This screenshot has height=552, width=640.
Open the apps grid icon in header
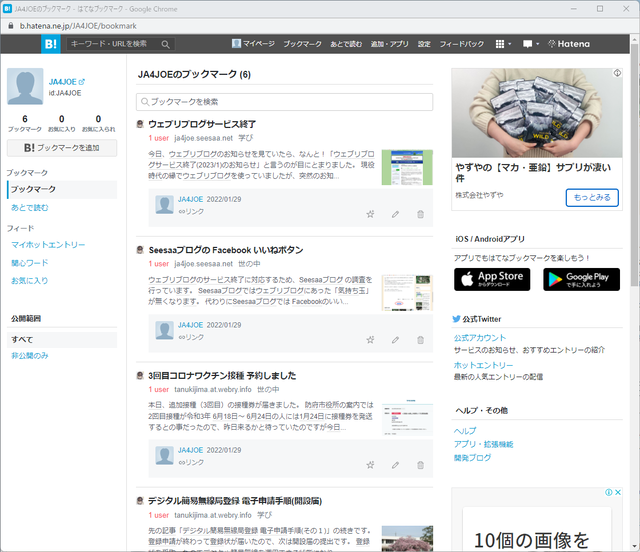pos(500,44)
